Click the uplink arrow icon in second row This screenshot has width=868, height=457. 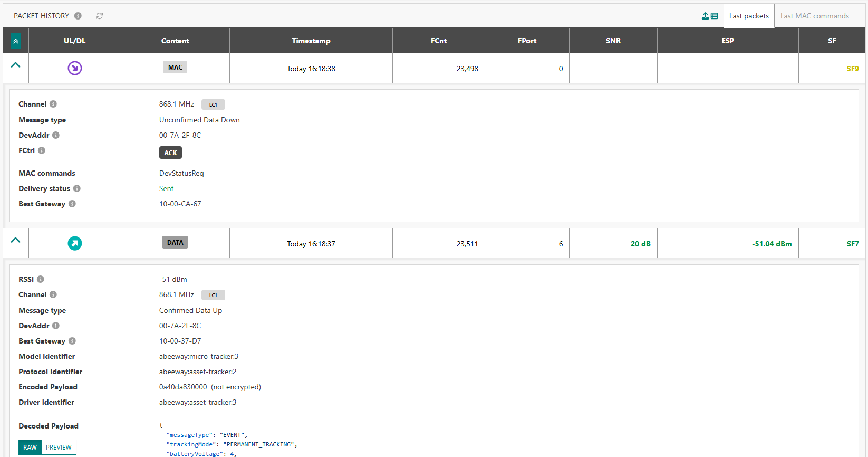tap(75, 243)
